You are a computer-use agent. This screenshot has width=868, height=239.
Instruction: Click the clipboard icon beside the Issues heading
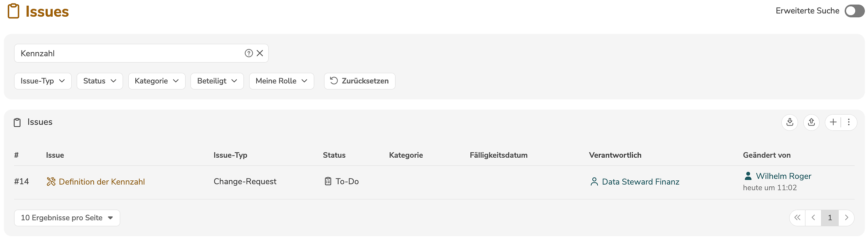pyautogui.click(x=17, y=122)
